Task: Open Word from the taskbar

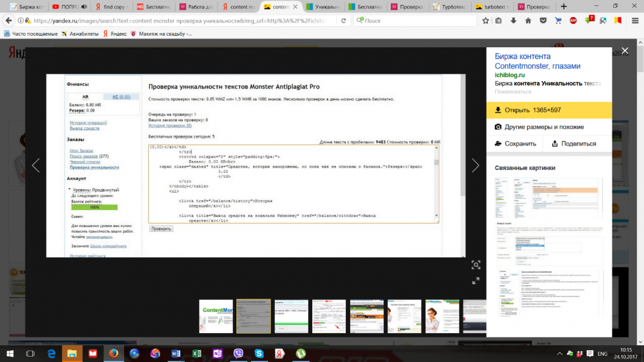Action: tap(176, 354)
